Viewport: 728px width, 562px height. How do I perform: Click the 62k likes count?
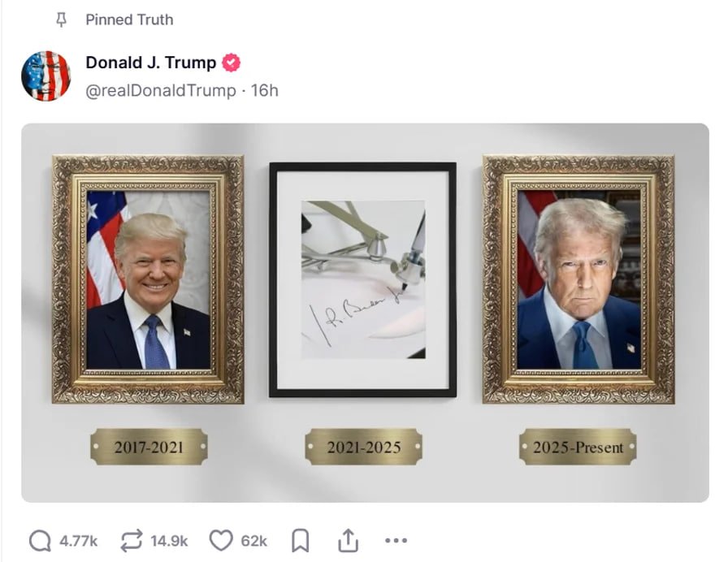[254, 541]
